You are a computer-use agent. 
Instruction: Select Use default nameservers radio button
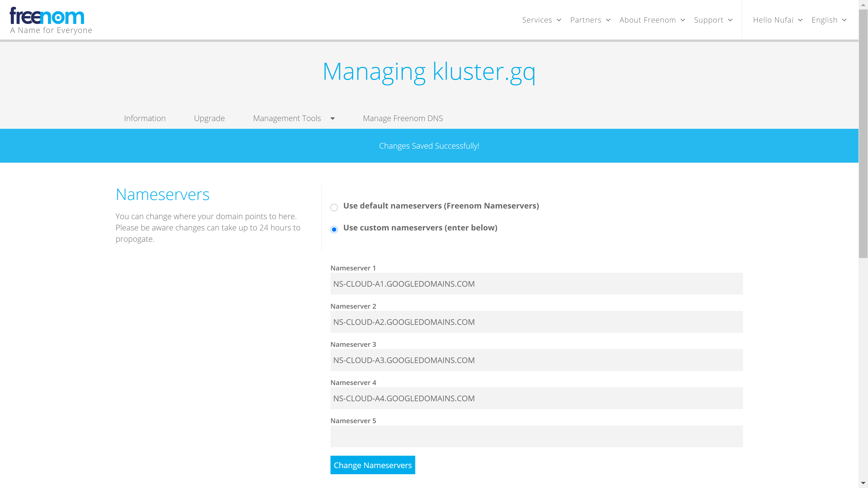[334, 207]
